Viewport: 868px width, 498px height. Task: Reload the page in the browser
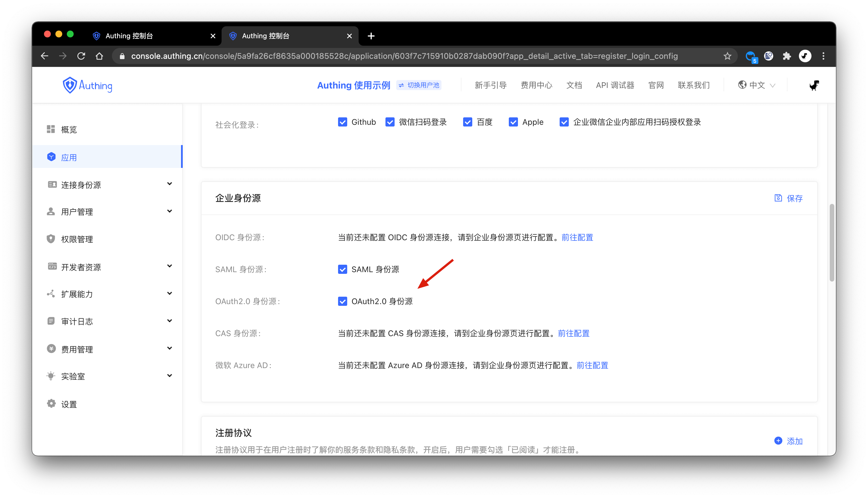(81, 56)
